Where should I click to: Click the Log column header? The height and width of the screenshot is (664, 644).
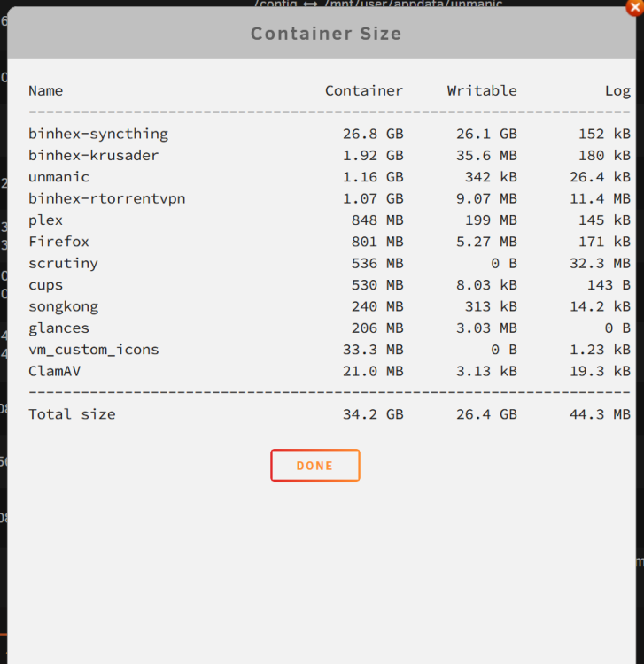pyautogui.click(x=617, y=91)
